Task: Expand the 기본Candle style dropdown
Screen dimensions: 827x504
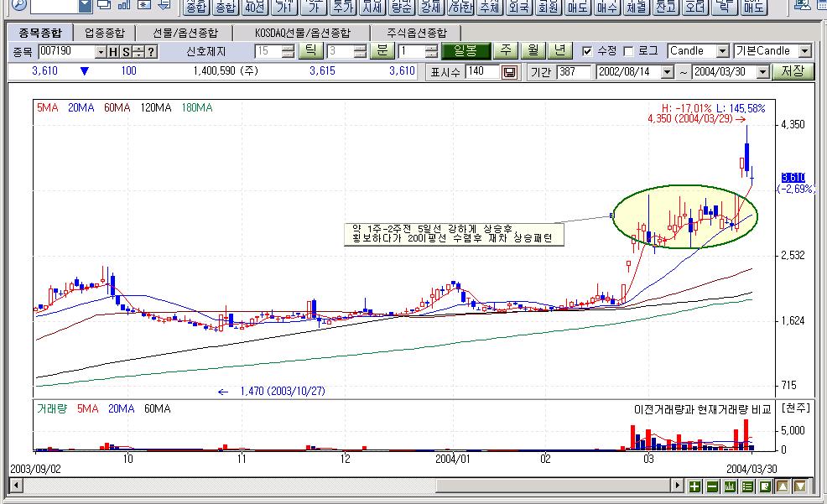Action: pos(804,52)
